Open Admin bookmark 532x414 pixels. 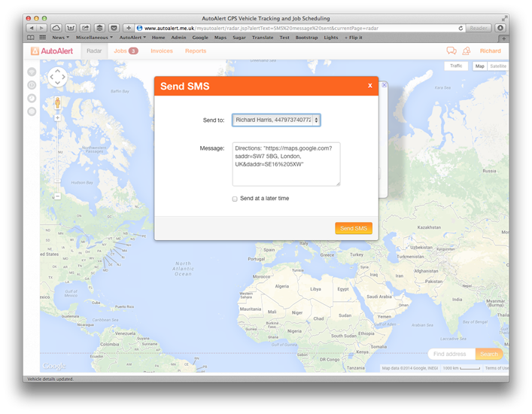178,38
